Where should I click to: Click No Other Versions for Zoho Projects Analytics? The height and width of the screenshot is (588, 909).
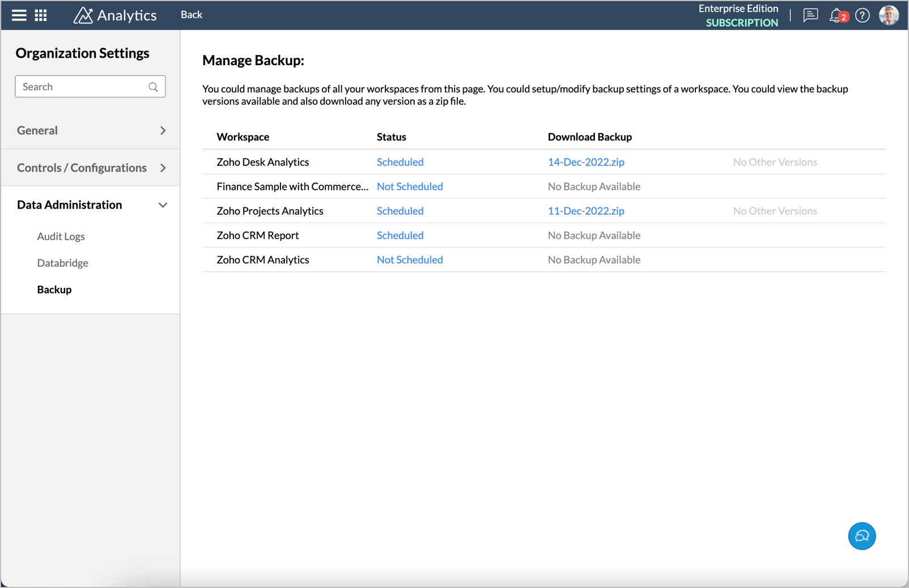pos(775,211)
